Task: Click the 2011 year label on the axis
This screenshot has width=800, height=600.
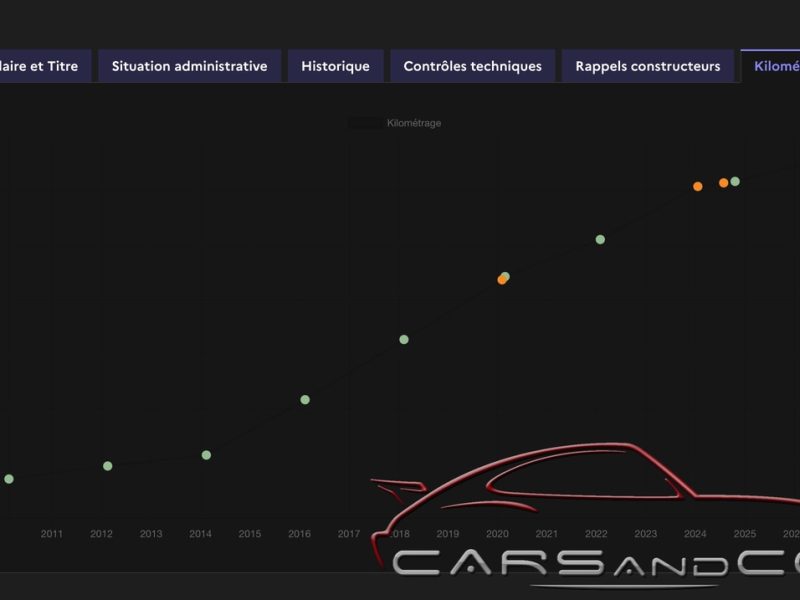Action: tap(52, 534)
